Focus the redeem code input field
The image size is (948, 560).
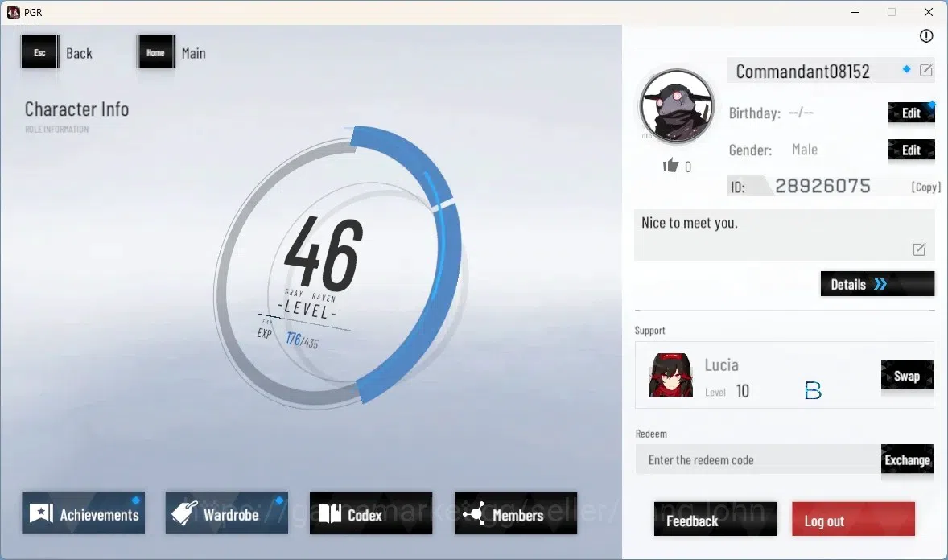point(758,459)
